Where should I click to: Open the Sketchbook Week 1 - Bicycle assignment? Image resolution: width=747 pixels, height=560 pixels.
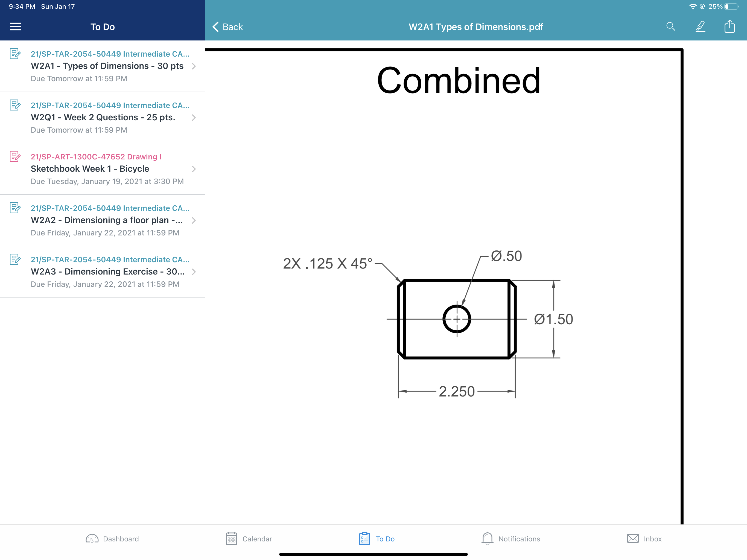[101, 169]
